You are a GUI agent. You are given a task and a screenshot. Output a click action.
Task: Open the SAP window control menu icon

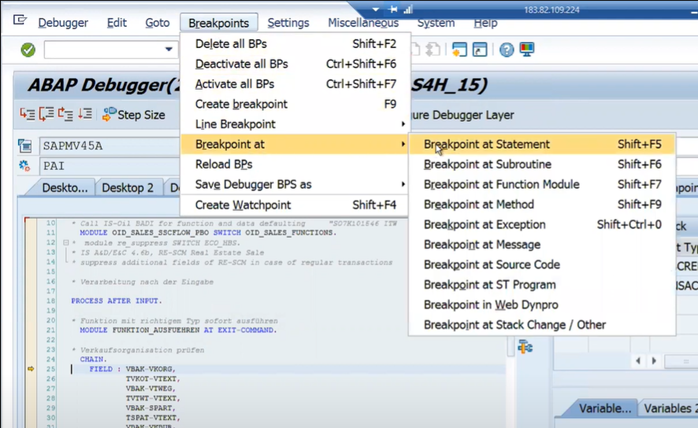(x=20, y=20)
